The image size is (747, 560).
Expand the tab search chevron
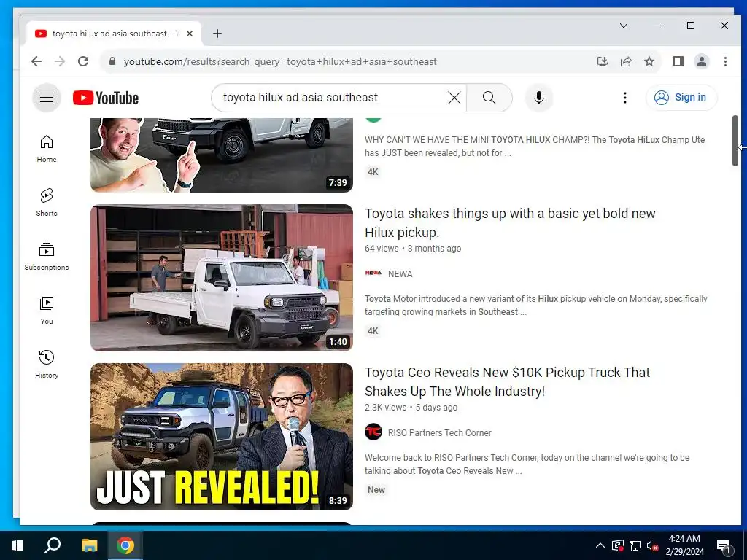click(624, 26)
